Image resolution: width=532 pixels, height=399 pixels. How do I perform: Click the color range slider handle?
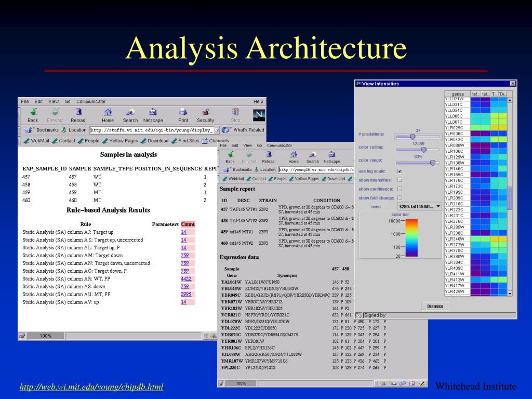pos(433,163)
